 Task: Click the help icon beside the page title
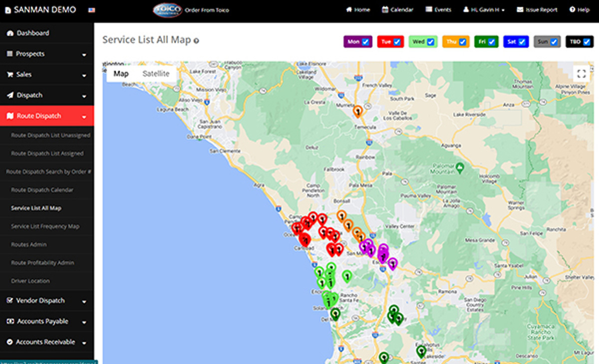click(x=196, y=41)
